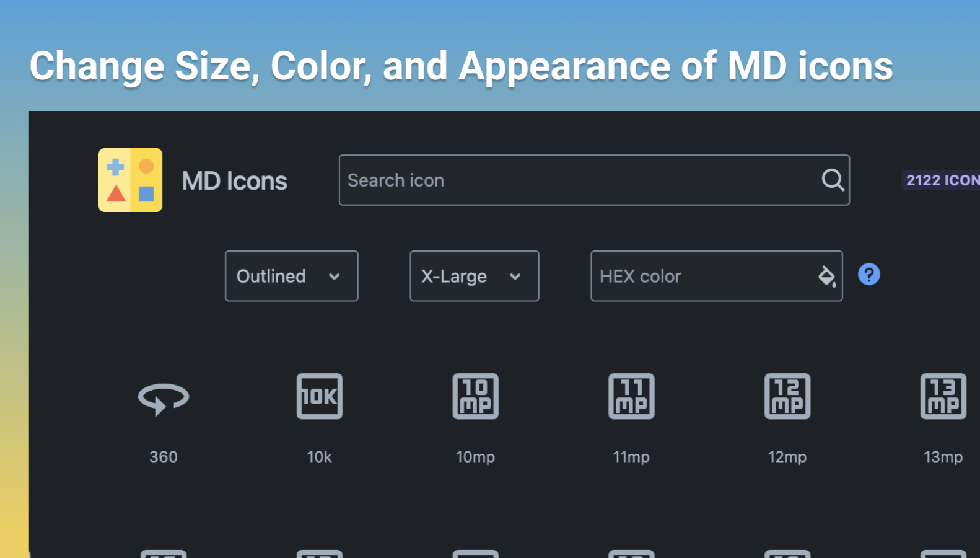Click the blue help question mark

click(868, 274)
